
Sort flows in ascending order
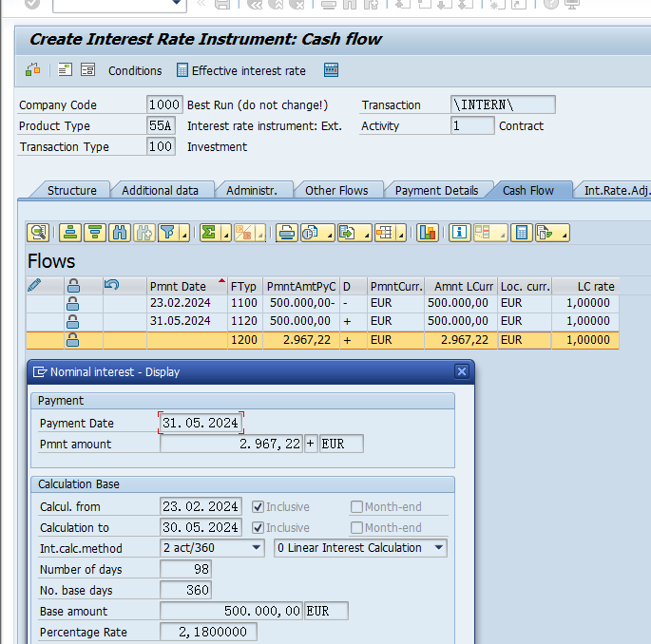point(69,232)
